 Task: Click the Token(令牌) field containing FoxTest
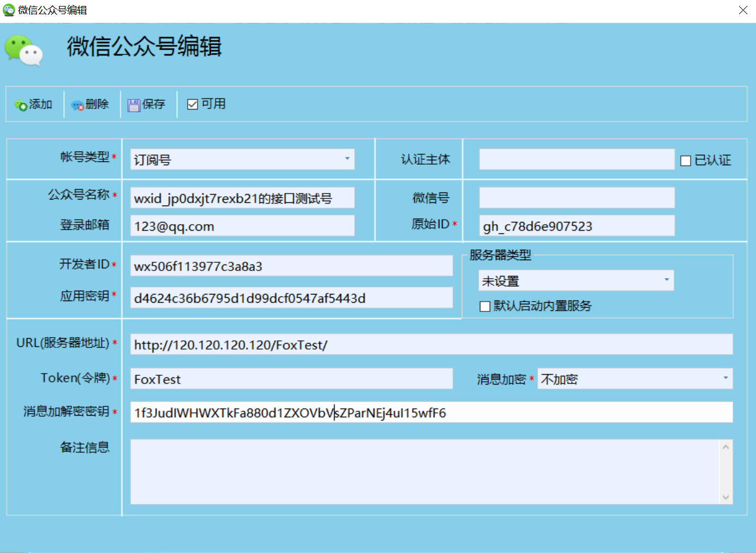tap(291, 378)
